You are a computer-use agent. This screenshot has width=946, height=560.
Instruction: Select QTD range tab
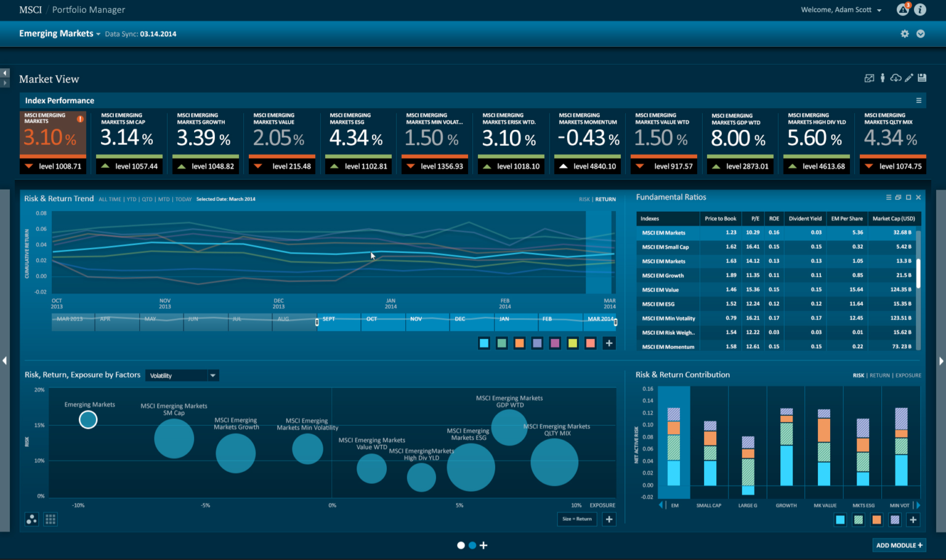point(147,199)
